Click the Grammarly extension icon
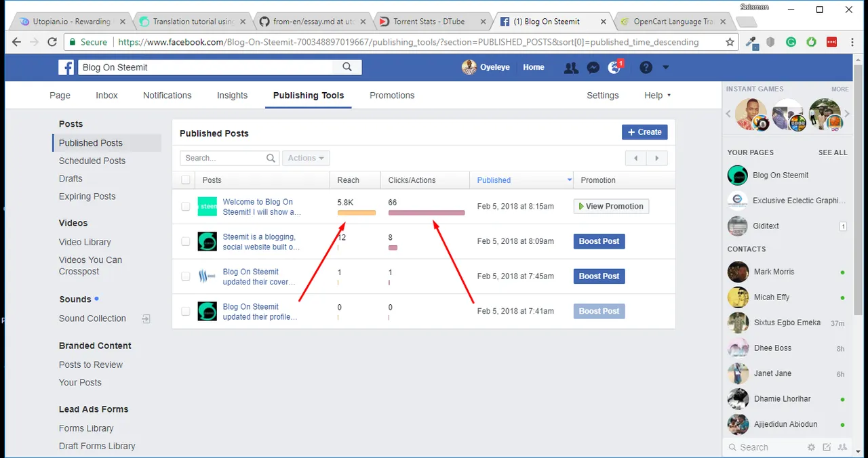 pyautogui.click(x=791, y=42)
